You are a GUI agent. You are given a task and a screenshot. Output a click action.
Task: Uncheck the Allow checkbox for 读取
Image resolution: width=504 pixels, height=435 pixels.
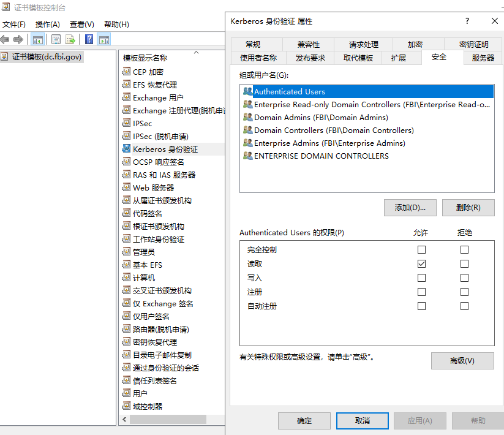(x=421, y=263)
